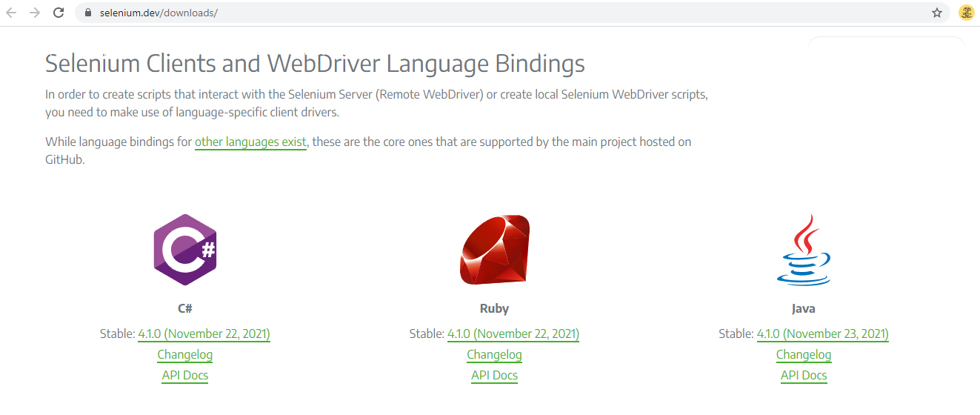The image size is (980, 415).
Task: Open Ruby API Docs link
Action: click(494, 376)
